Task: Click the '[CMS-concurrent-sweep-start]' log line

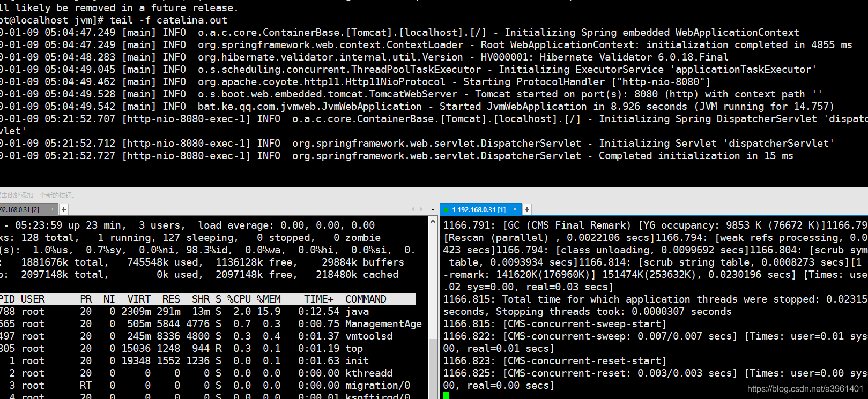Action: click(x=555, y=323)
